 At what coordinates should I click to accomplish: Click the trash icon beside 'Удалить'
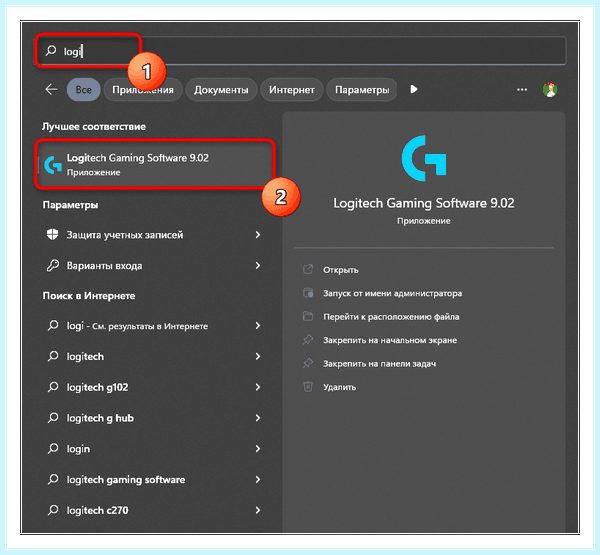(308, 387)
